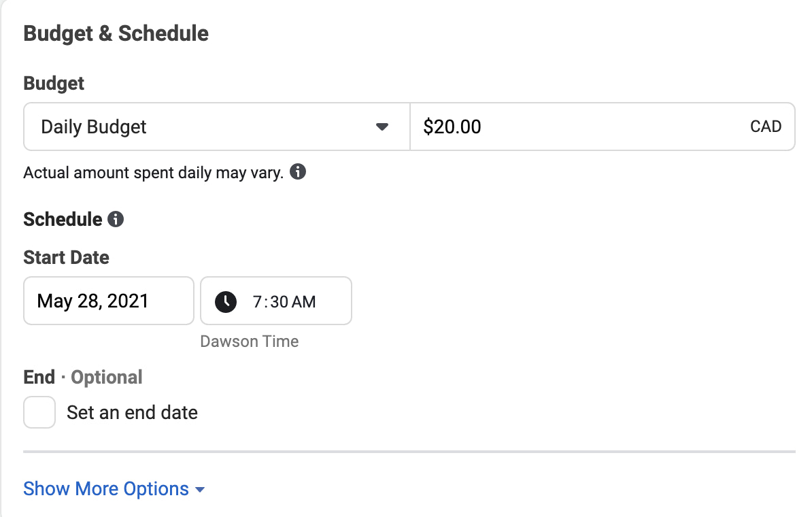Select the Start Date section label
812x517 pixels.
[x=66, y=257]
